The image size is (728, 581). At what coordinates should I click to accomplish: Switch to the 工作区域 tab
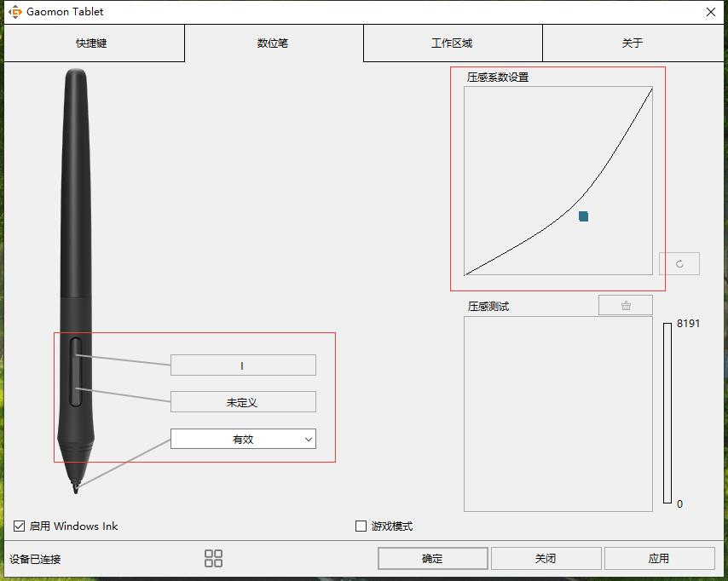(453, 43)
